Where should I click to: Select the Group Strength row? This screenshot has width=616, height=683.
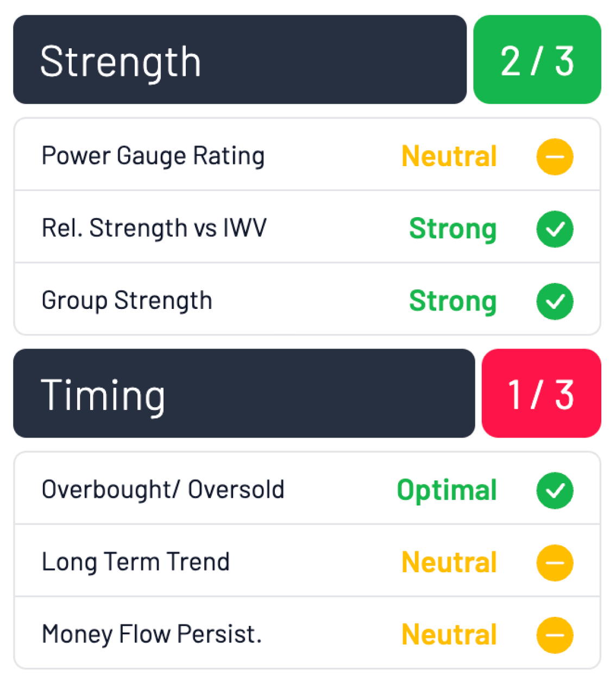[304, 300]
